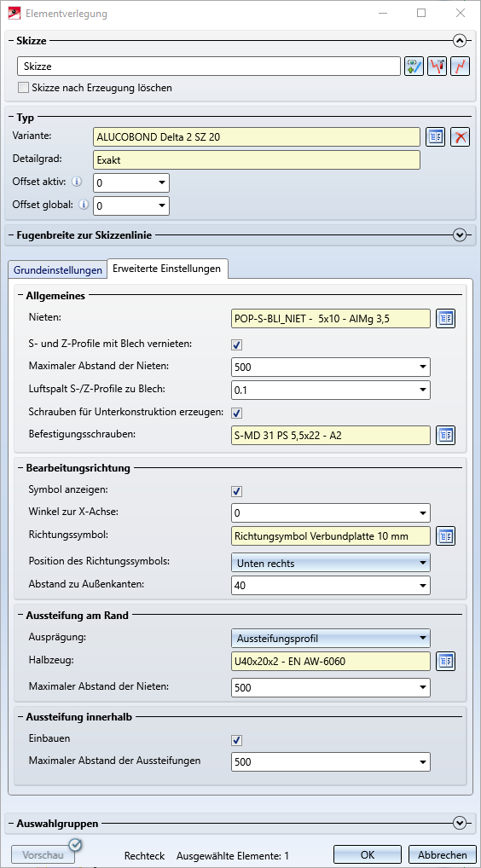The width and height of the screenshot is (481, 868).
Task: Open the Abstand zu Außenkanten dropdown
Action: click(x=423, y=585)
